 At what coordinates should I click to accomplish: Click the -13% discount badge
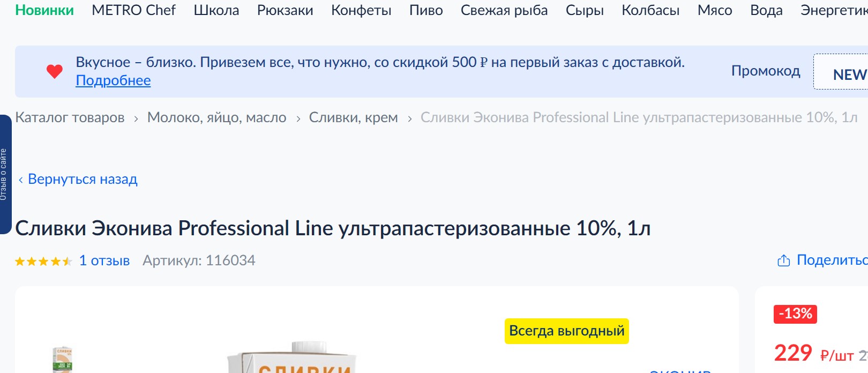[795, 314]
